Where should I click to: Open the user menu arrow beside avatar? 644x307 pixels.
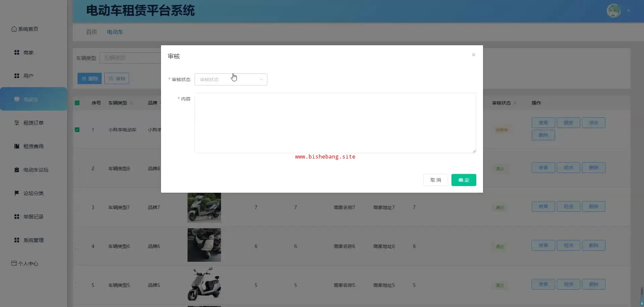click(x=629, y=11)
